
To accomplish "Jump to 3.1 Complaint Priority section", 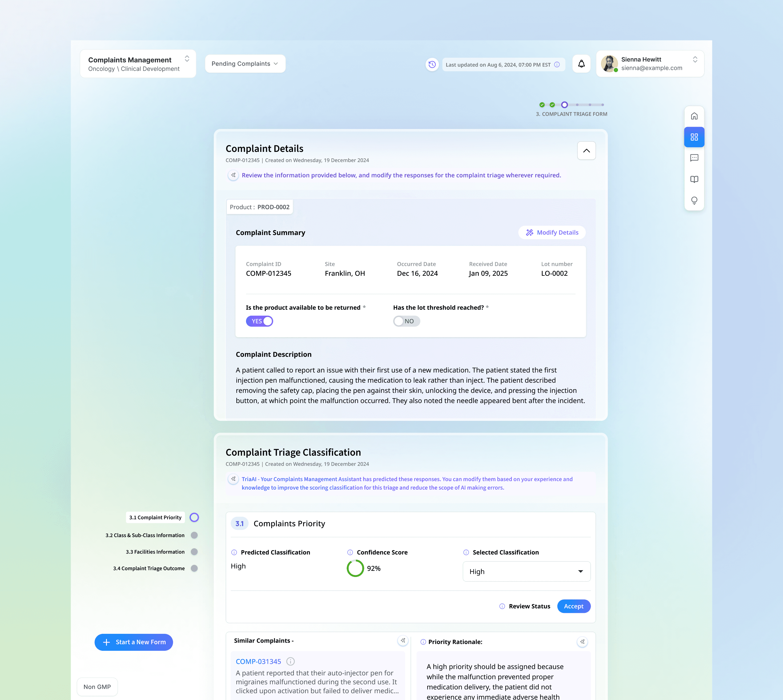I will [x=155, y=518].
